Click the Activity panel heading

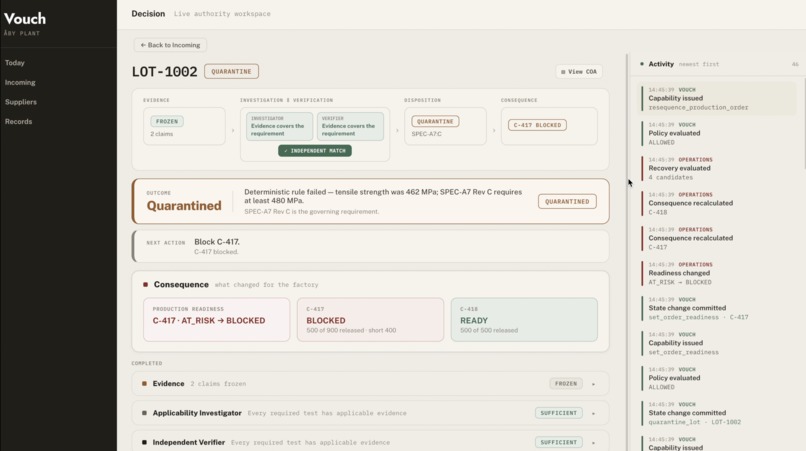point(661,64)
